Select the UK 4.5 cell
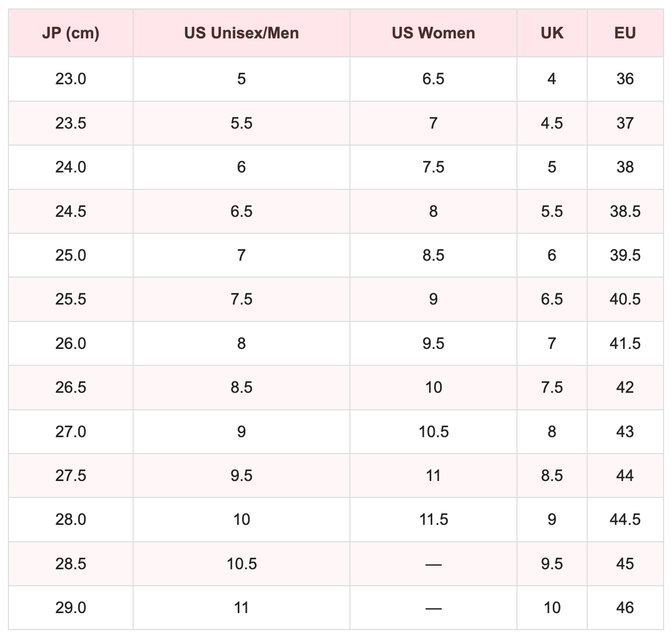 point(552,123)
